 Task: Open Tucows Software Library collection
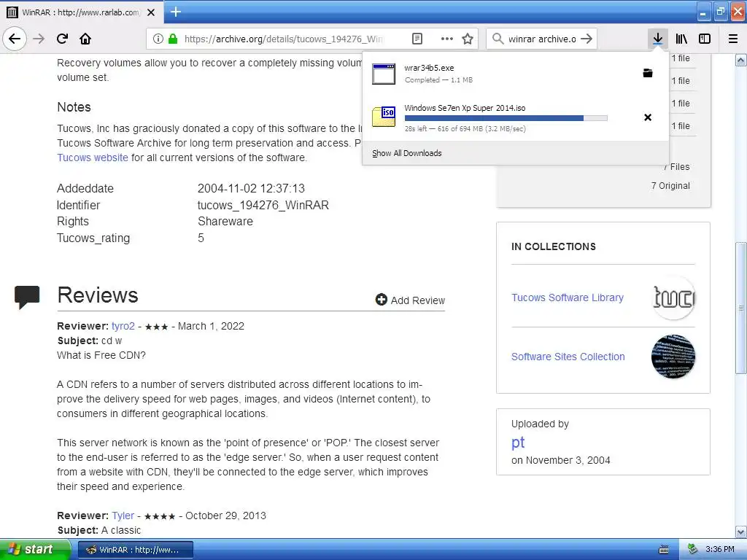(x=568, y=297)
